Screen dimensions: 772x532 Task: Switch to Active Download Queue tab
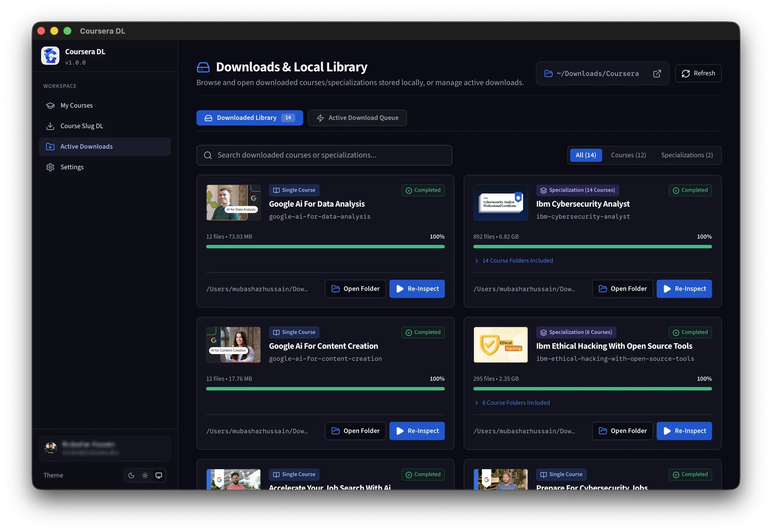[x=357, y=118]
